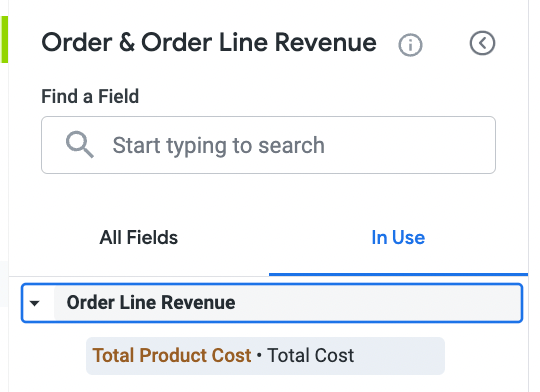This screenshot has height=392, width=540.
Task: Click the magnifier icon in the search box
Action: click(x=80, y=145)
